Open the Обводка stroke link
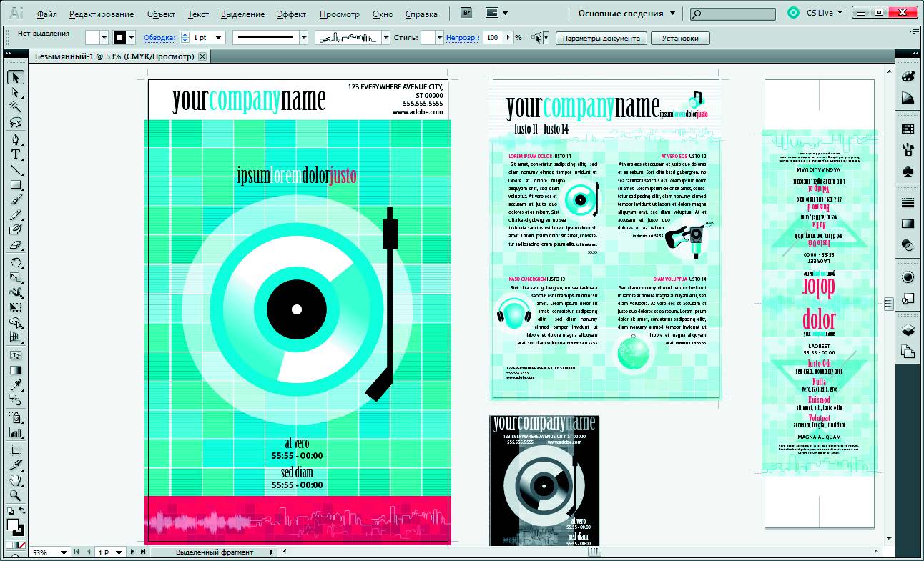Image resolution: width=924 pixels, height=561 pixels. click(x=159, y=38)
